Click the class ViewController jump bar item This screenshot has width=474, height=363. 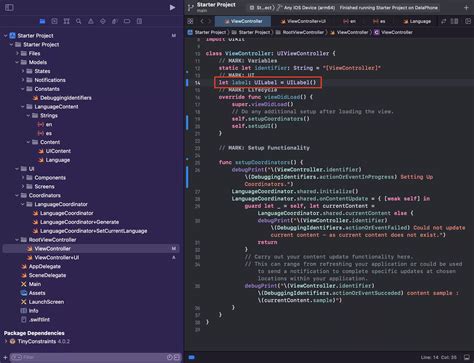pos(393,32)
